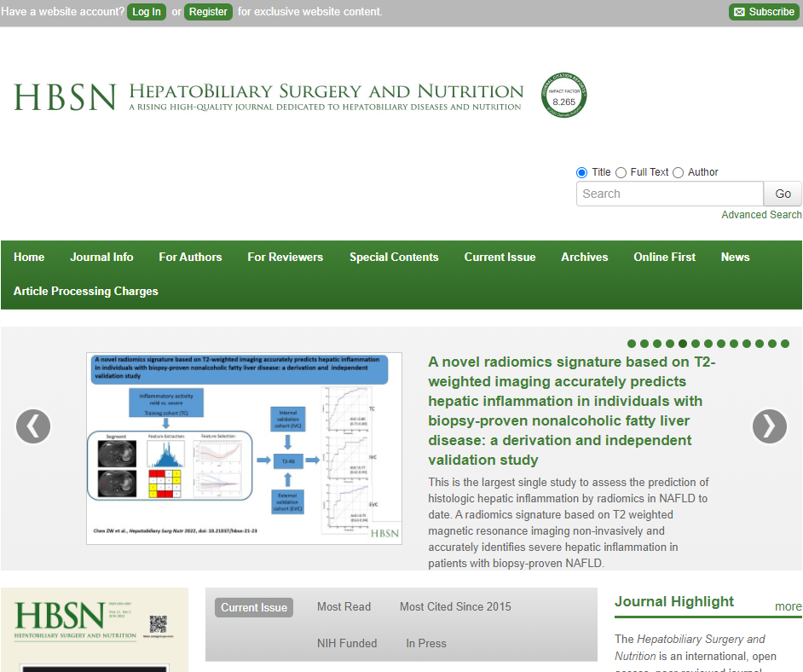Open the Advanced Search link
This screenshot has width=803, height=672.
761,215
